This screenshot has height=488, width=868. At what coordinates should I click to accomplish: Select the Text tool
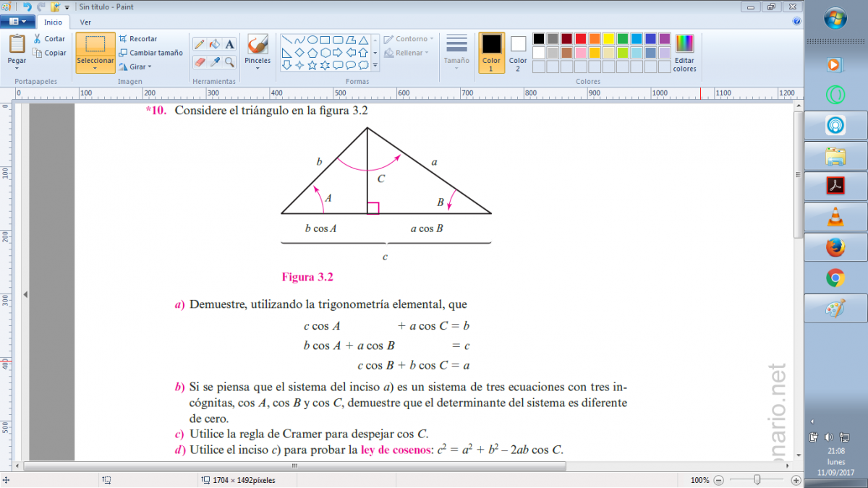point(229,44)
